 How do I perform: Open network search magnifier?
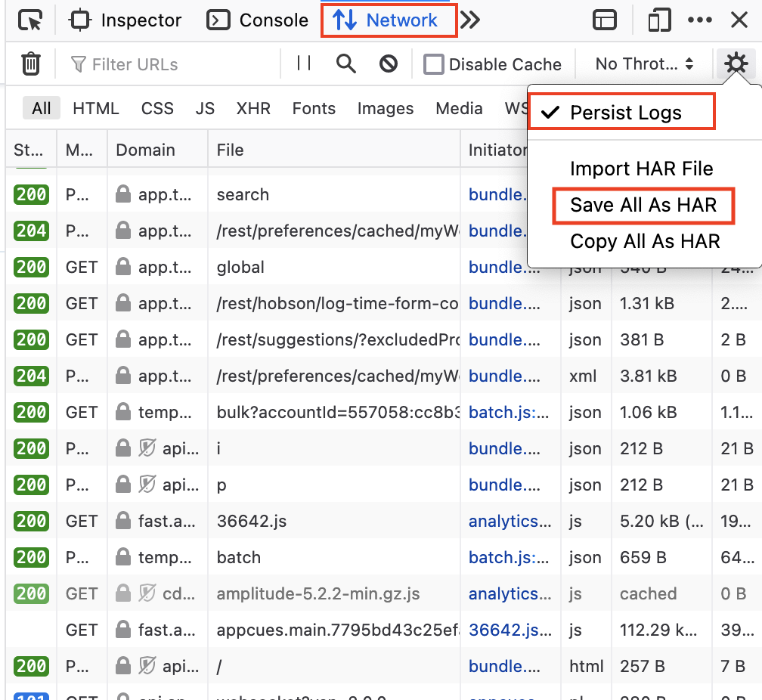point(346,64)
